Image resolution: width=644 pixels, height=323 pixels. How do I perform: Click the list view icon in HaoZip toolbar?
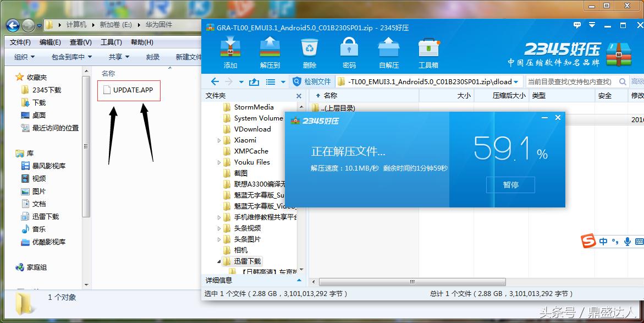pyautogui.click(x=271, y=80)
